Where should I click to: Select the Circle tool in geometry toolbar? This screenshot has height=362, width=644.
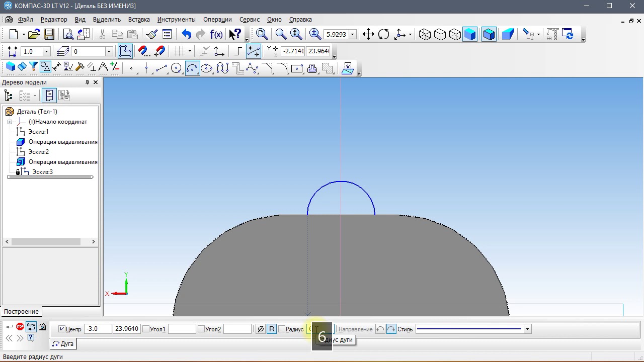(176, 68)
